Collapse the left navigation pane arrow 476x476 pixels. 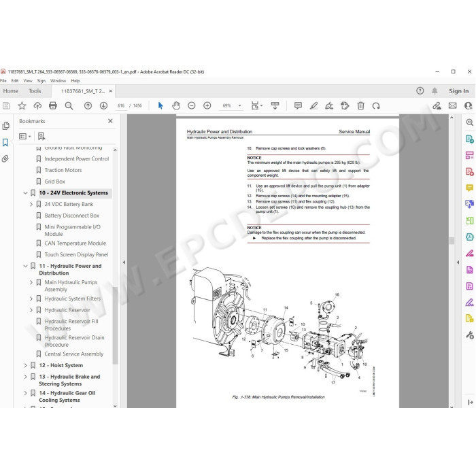click(x=124, y=262)
